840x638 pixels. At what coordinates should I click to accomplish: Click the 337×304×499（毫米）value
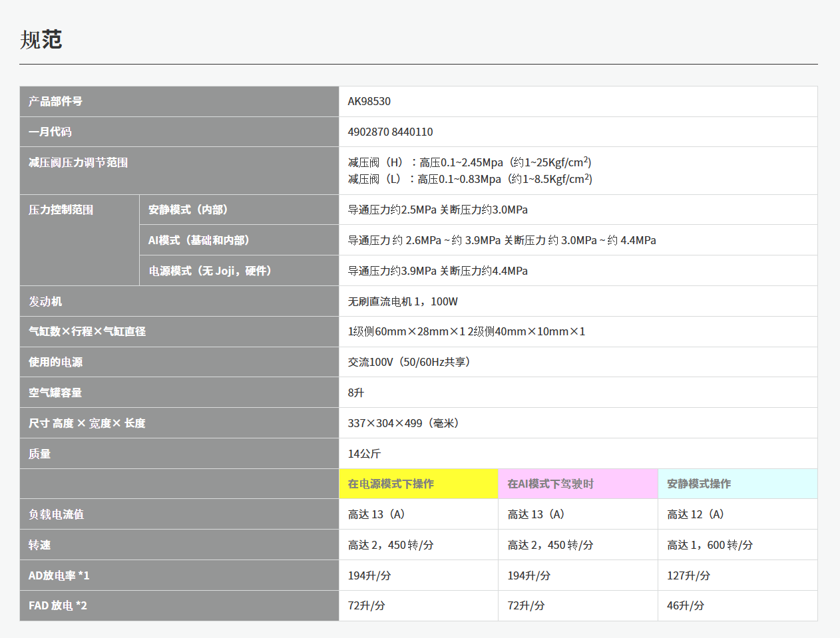[404, 423]
